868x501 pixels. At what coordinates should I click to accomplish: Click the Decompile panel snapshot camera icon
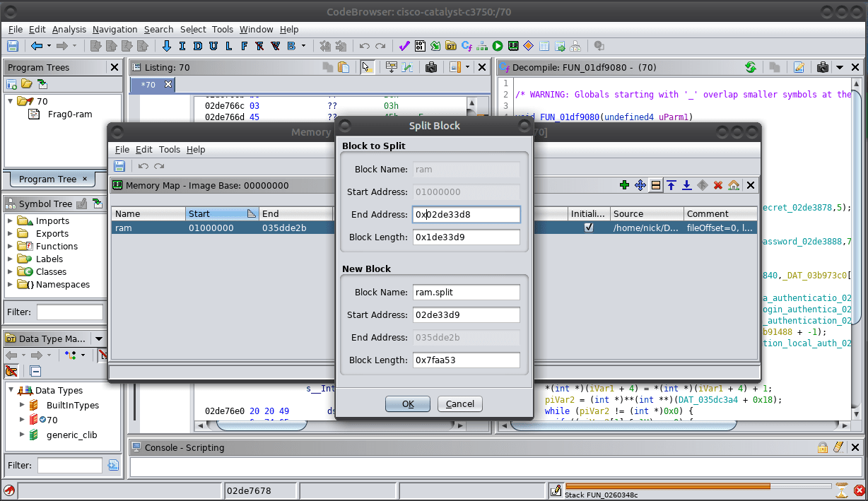coord(822,67)
